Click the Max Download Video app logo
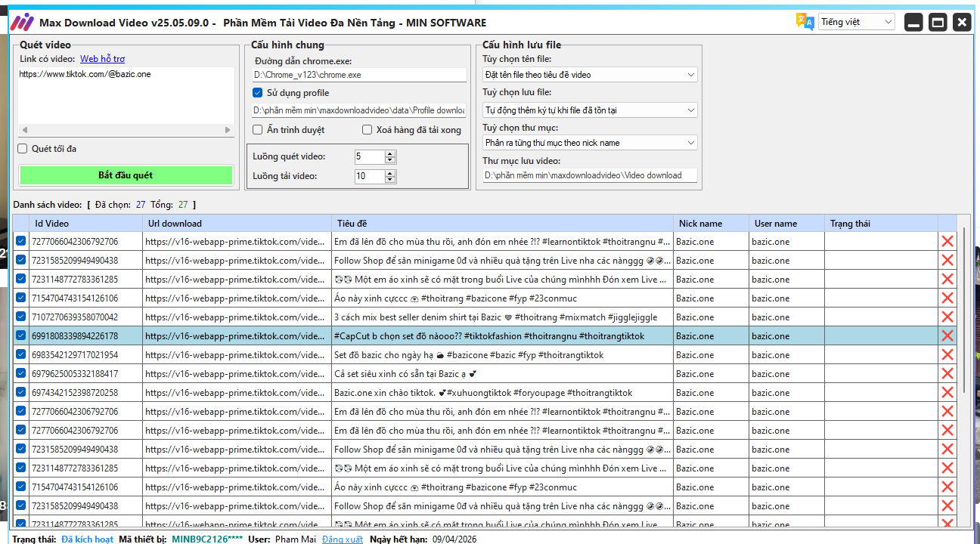The height and width of the screenshot is (544, 980). (23, 22)
